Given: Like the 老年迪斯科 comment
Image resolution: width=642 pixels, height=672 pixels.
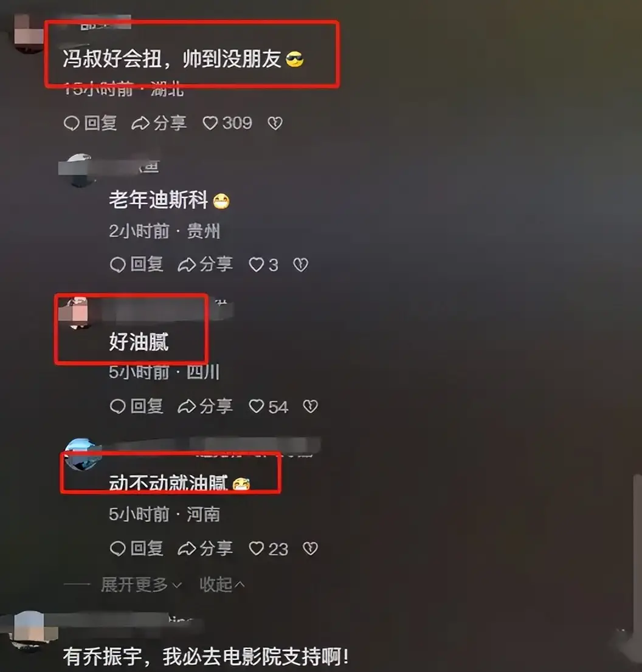Looking at the screenshot, I should coord(263,265).
